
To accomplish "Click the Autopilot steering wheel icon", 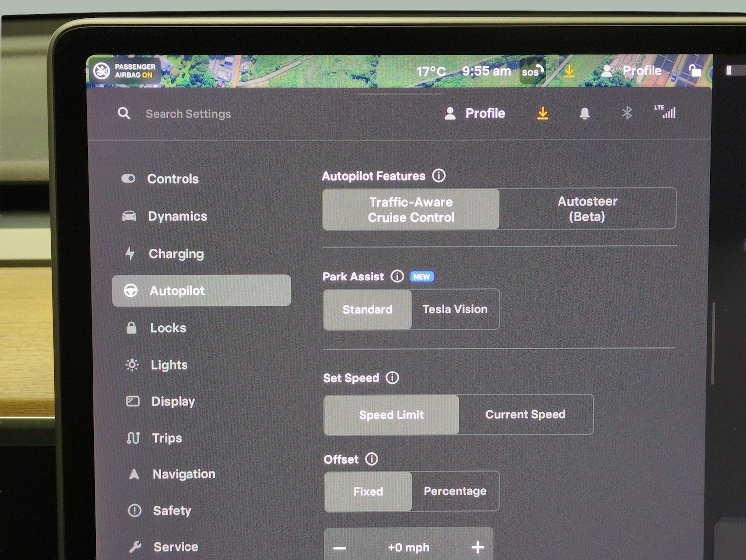I will point(131,290).
